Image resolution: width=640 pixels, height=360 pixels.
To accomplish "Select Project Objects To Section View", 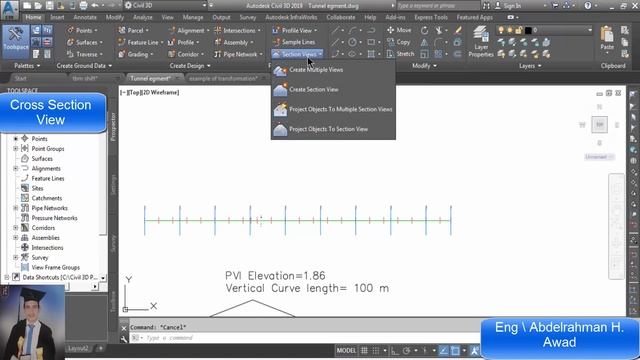I will pos(333,129).
